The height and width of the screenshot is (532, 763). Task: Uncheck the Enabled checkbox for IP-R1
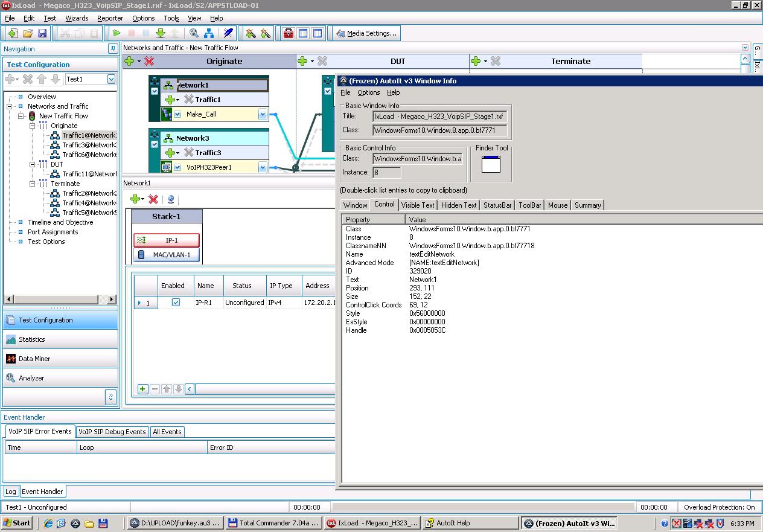(176, 303)
